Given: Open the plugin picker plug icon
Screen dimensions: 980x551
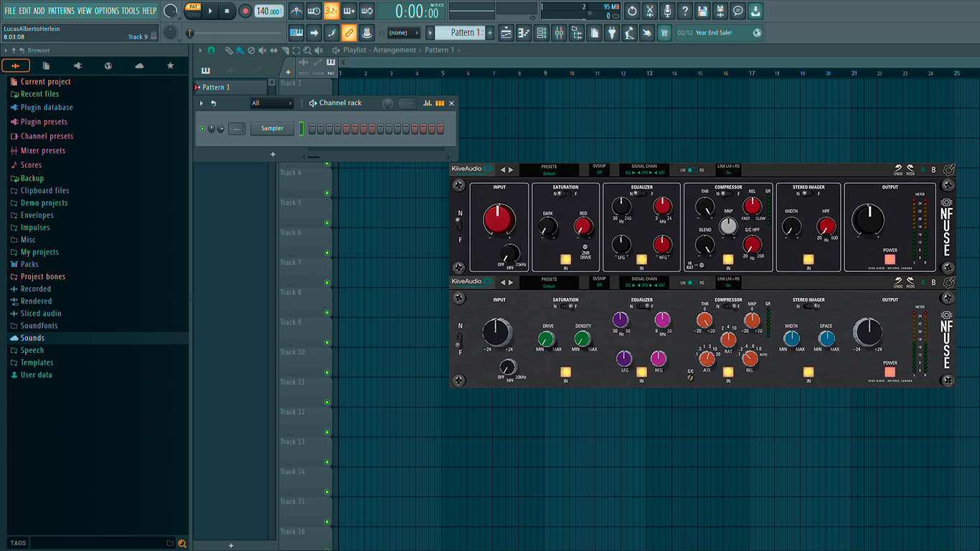Looking at the screenshot, I should click(612, 33).
